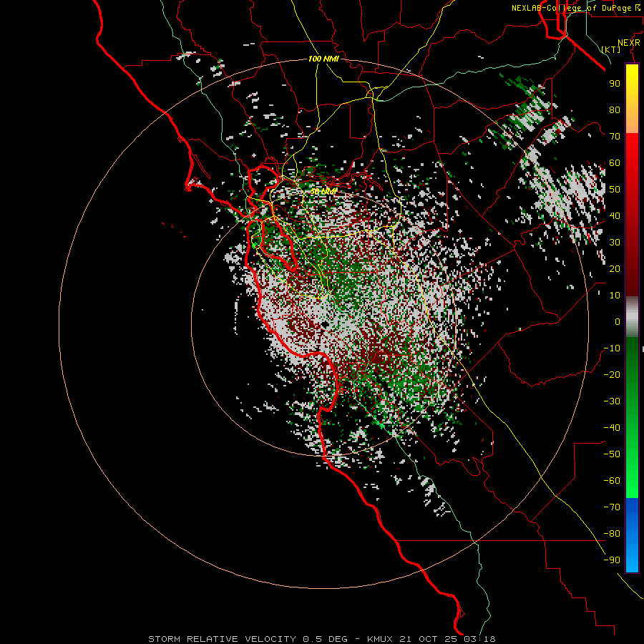Click the 03:18 timestamp in caption
The image size is (644, 644).
tap(479, 639)
